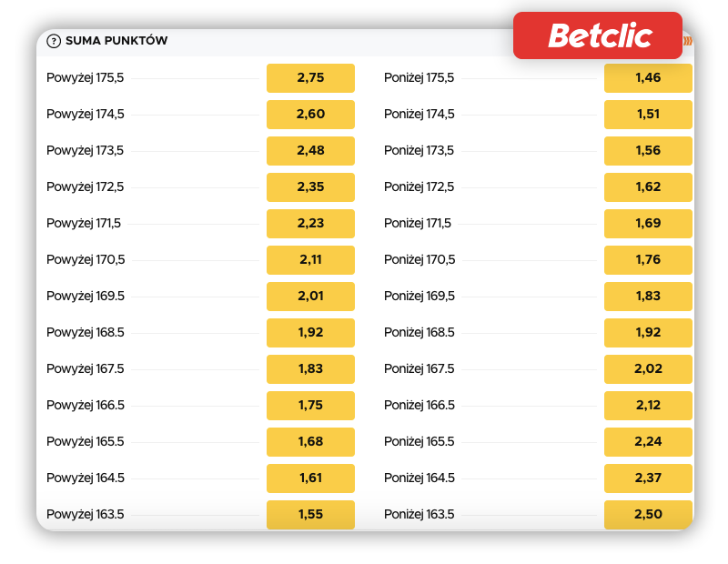Select Poniżej 175,5 odds 1,46
This screenshot has height=564, width=728.
(648, 78)
